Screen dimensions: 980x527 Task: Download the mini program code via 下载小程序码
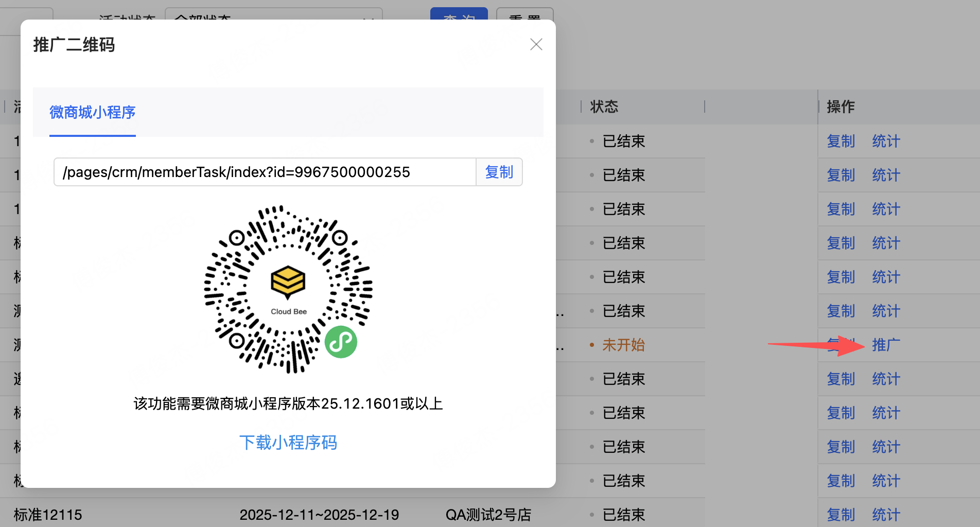(x=288, y=443)
